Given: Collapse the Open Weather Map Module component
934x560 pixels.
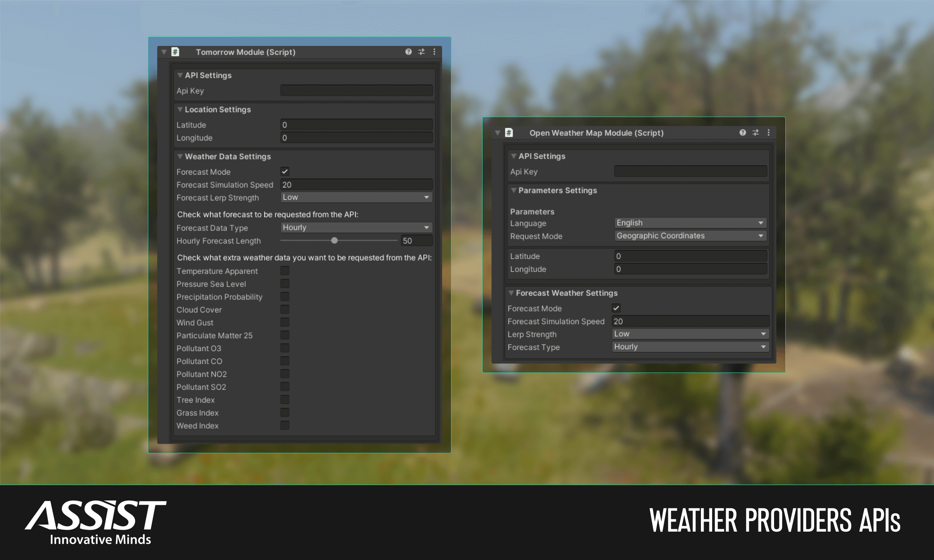Looking at the screenshot, I should coord(497,133).
